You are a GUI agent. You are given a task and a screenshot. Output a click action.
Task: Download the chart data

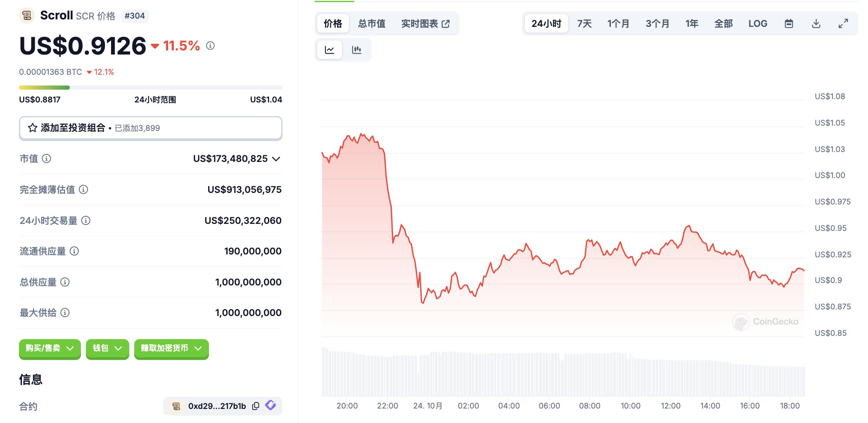tap(816, 24)
